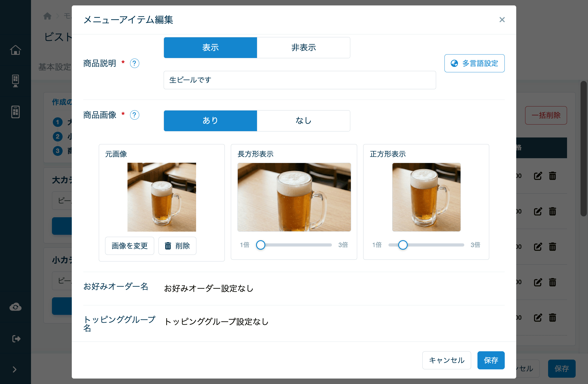The width and height of the screenshot is (588, 384).
Task: Click the first row edit pencil icon
Action: point(538,176)
